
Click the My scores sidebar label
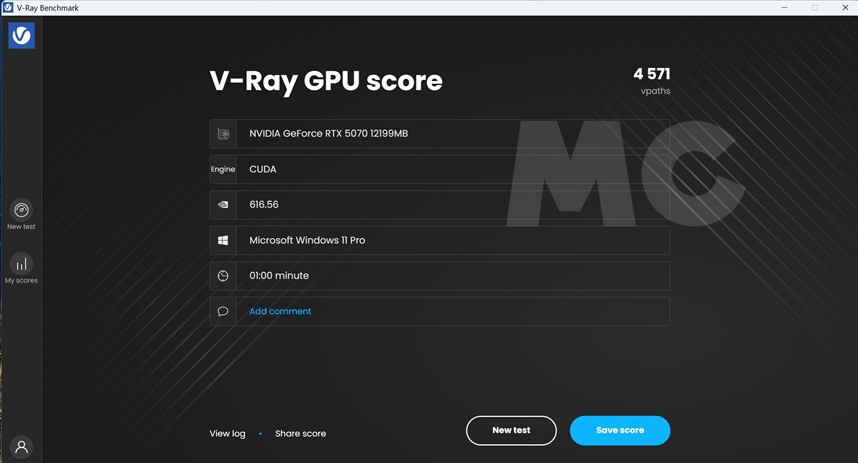pyautogui.click(x=21, y=280)
